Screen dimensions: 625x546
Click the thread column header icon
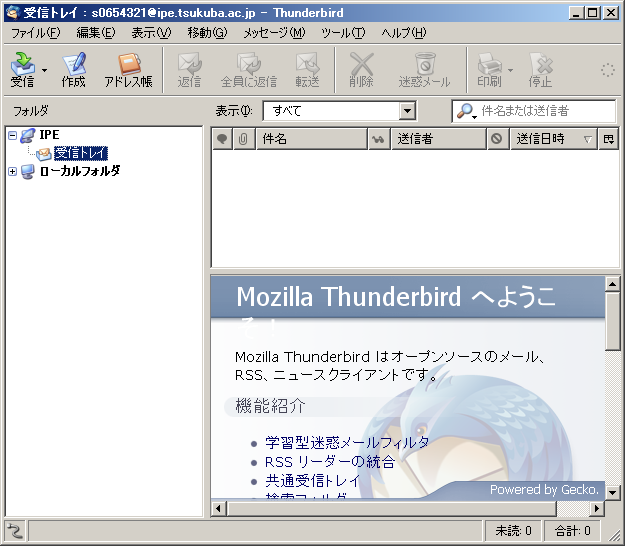222,139
